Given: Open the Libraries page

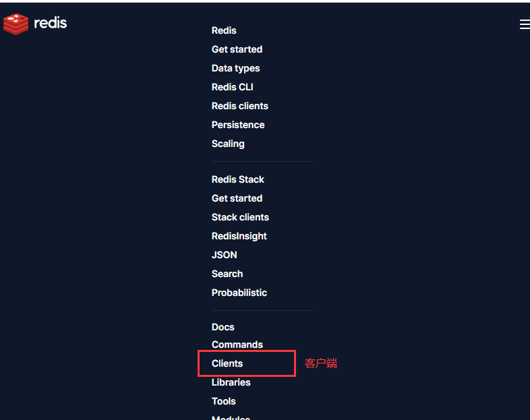Looking at the screenshot, I should click(x=231, y=382).
